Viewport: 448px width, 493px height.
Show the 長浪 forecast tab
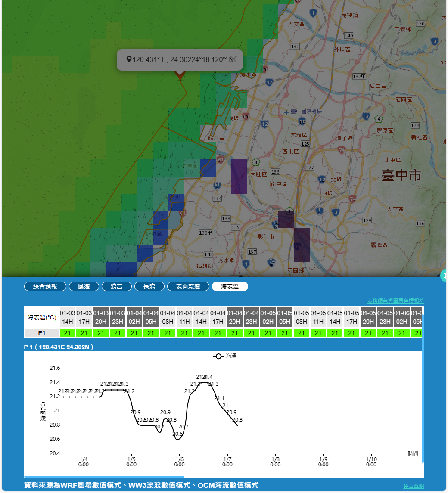[x=149, y=286]
